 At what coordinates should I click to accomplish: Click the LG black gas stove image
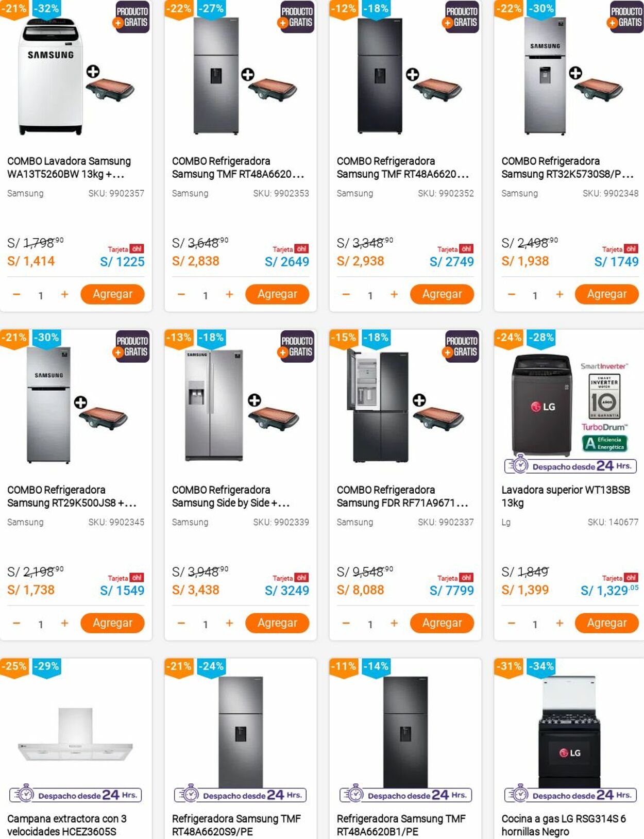[x=569, y=732]
